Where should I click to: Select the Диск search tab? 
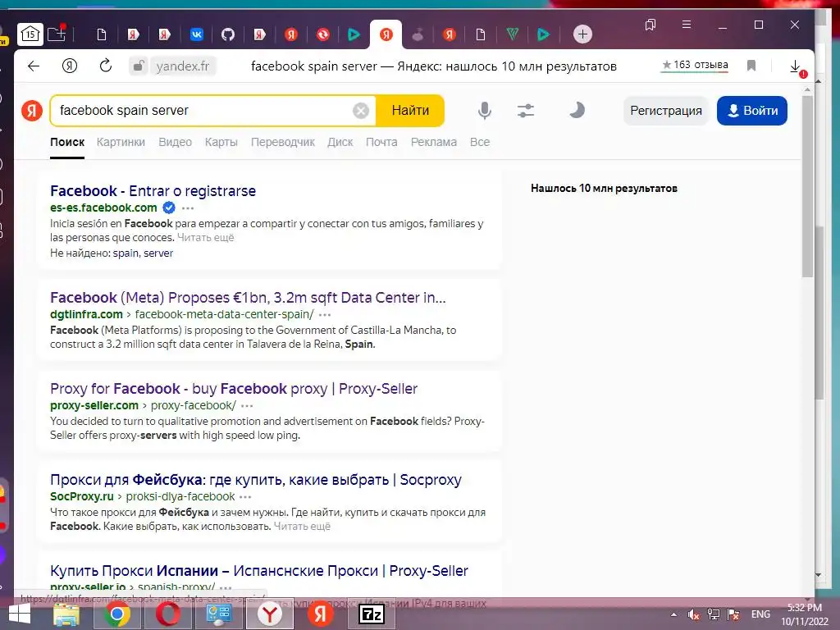(340, 142)
